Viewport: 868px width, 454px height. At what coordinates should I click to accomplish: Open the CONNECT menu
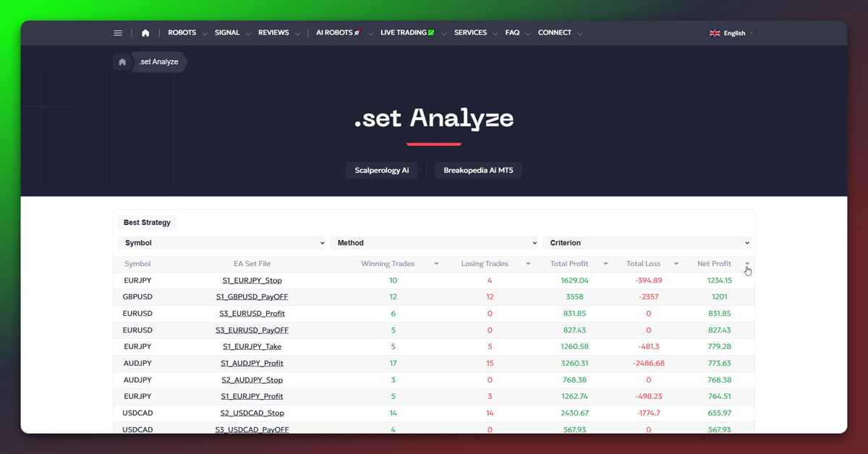[555, 33]
